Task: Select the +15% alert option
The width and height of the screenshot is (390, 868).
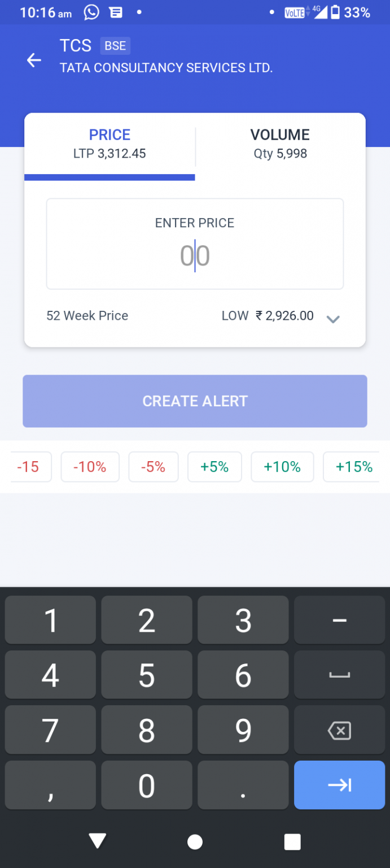Action: click(353, 467)
